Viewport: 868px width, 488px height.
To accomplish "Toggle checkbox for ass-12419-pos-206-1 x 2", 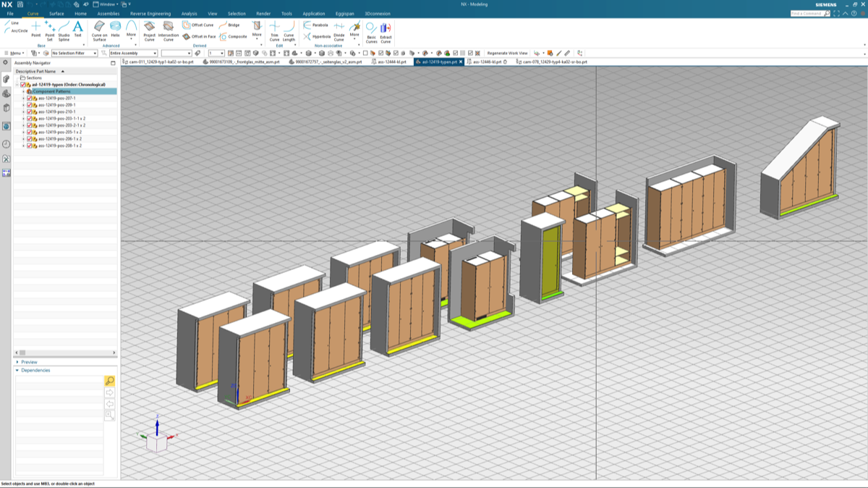I will (29, 139).
